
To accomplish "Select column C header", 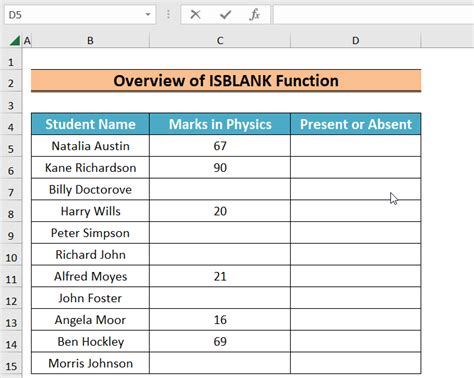I will [220, 41].
